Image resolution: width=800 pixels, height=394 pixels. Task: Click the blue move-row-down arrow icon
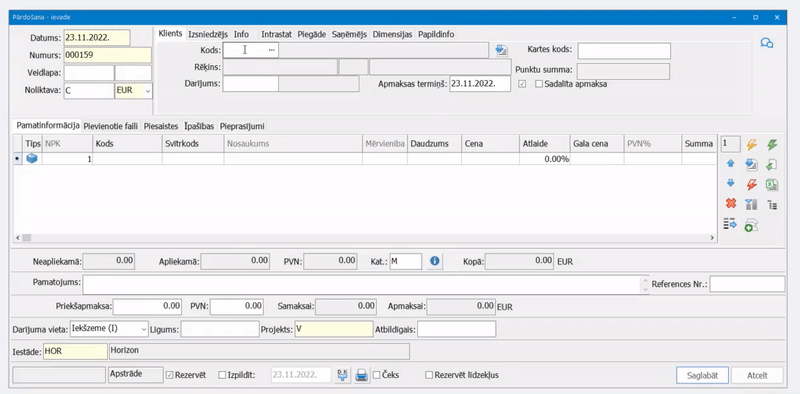(730, 183)
